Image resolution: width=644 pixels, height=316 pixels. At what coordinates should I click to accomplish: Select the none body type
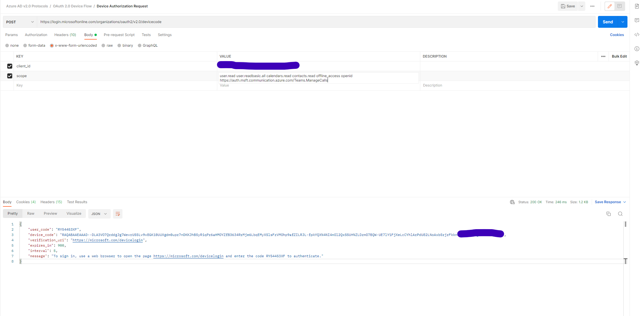[12, 45]
